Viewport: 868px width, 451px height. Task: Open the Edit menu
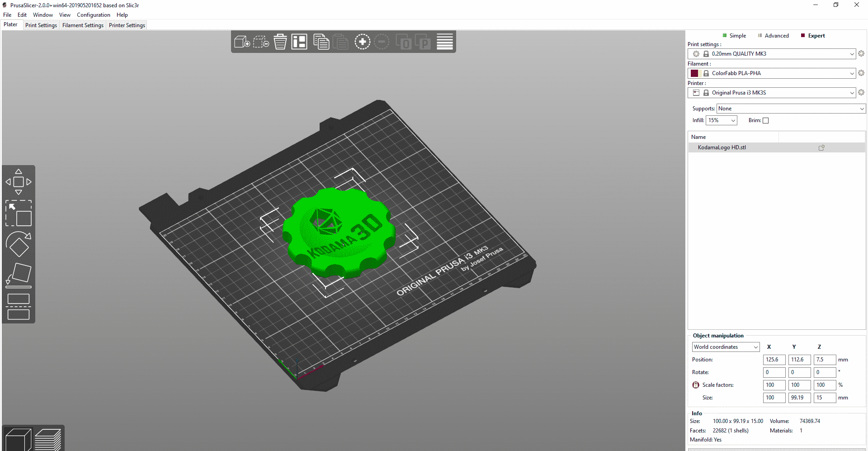pos(22,15)
